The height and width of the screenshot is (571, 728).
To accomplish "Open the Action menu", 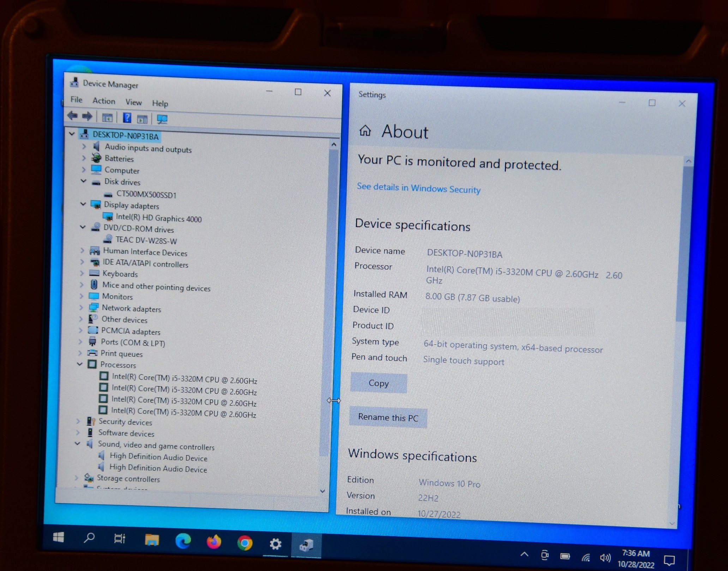I will pos(104,101).
